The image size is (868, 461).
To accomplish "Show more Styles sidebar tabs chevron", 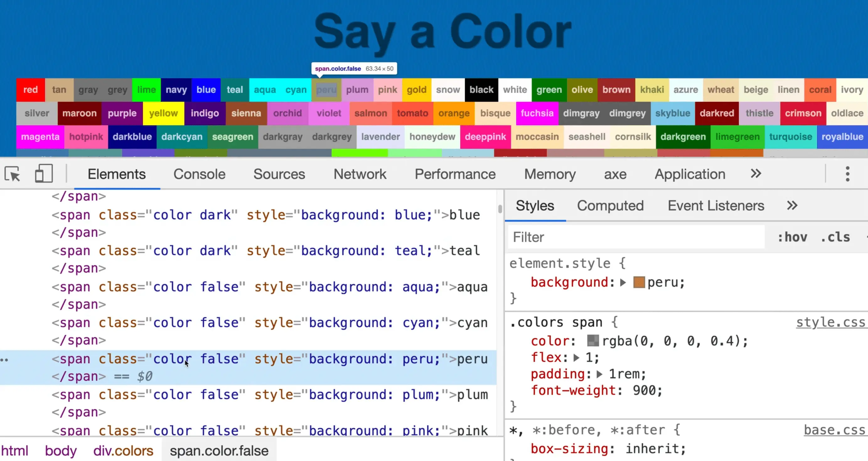I will click(792, 205).
